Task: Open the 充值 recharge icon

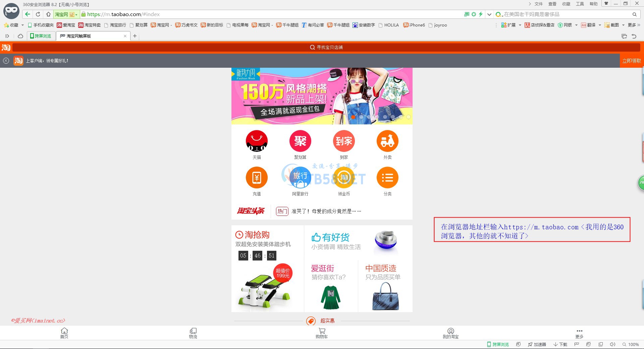Action: coord(257,178)
